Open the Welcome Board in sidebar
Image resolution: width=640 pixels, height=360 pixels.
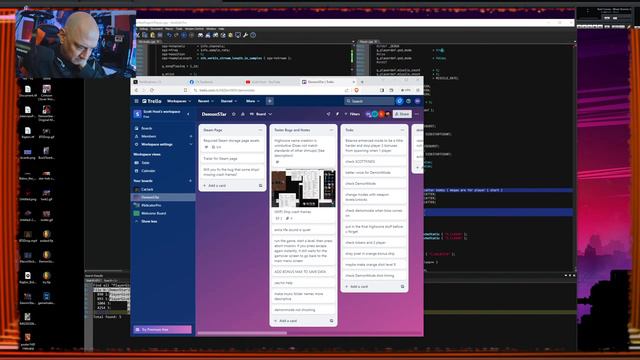pos(153,213)
